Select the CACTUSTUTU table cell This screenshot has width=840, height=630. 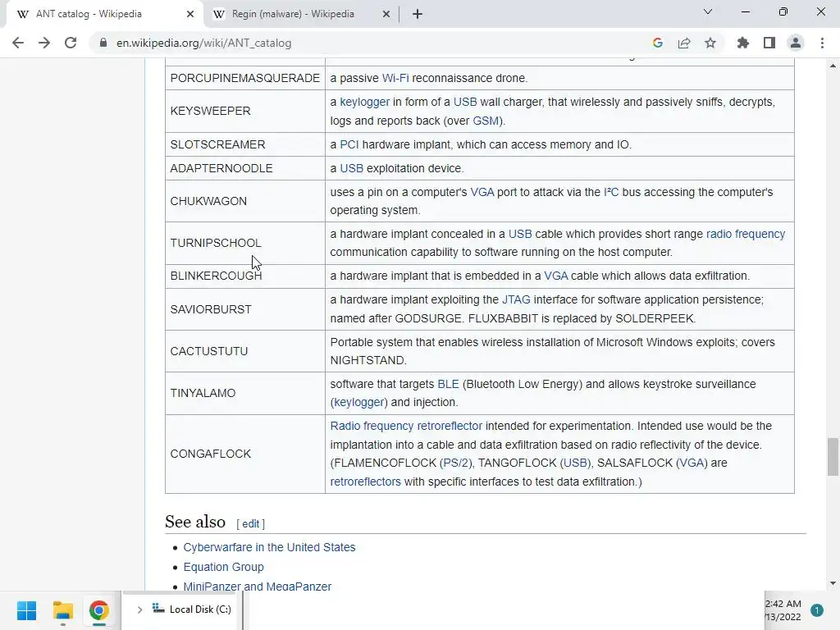tap(245, 351)
